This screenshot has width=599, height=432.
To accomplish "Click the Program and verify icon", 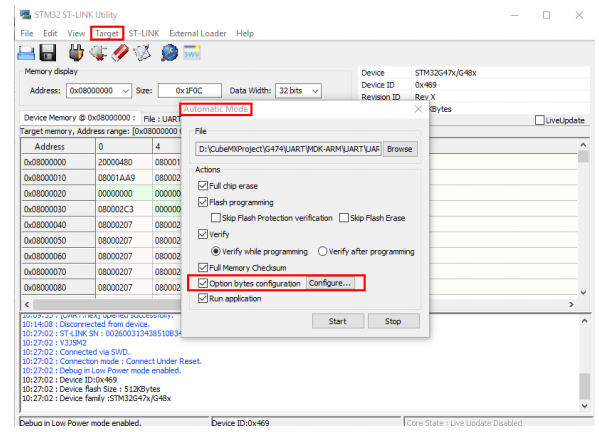I will (142, 53).
